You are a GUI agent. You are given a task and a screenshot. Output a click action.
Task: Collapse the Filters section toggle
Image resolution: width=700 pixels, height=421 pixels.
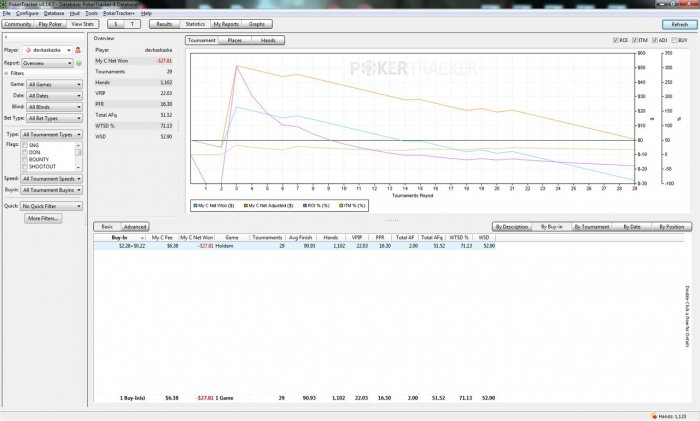(7, 74)
